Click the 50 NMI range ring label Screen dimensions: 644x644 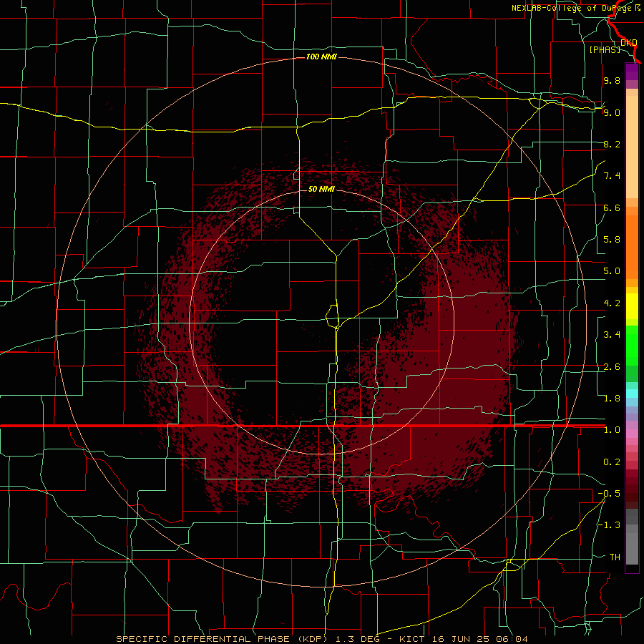pos(321,189)
